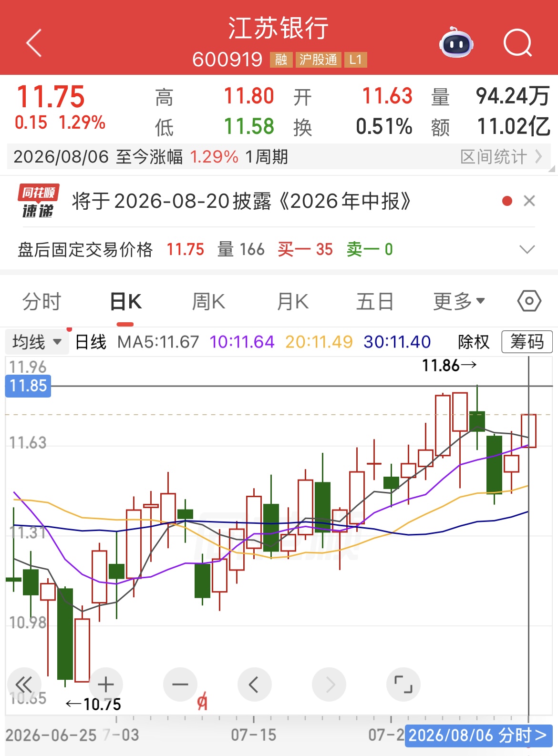This screenshot has height=756, width=558.
Task: Open chart settings hexagon icon
Action: point(529,301)
